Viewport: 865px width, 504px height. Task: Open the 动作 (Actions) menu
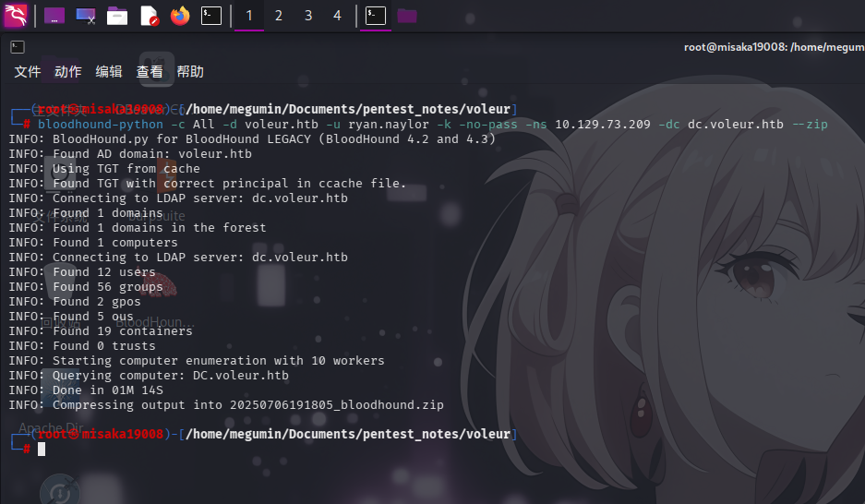pos(68,72)
